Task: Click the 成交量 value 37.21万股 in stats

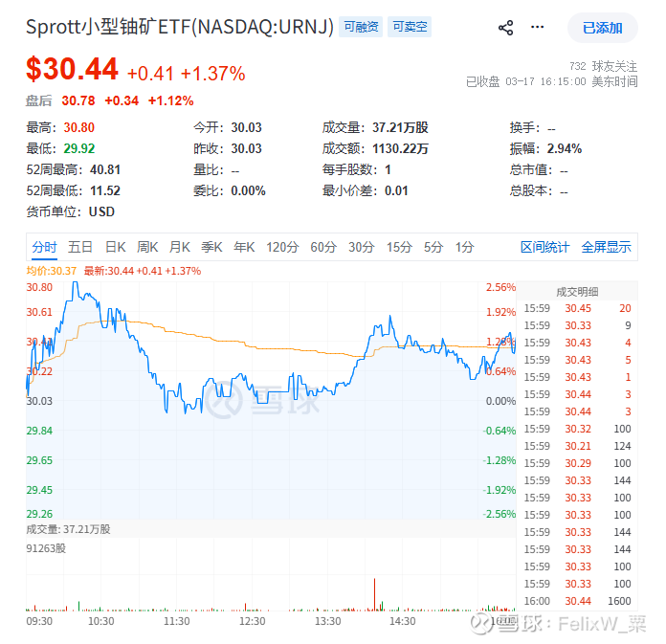Action: (400, 127)
